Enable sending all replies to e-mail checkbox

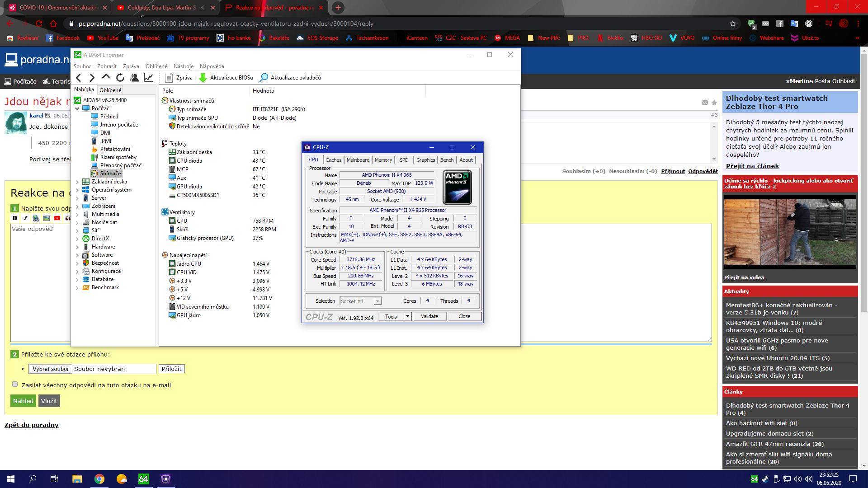(x=15, y=385)
